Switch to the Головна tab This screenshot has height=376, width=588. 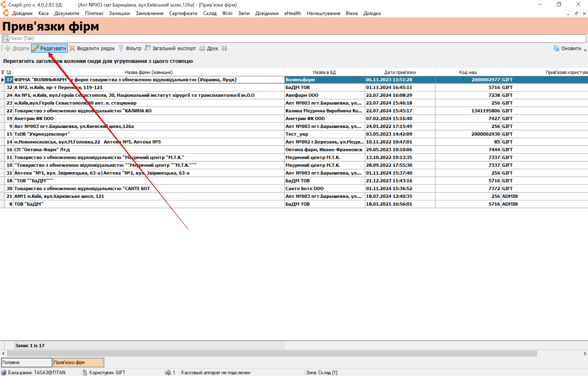pos(26,362)
